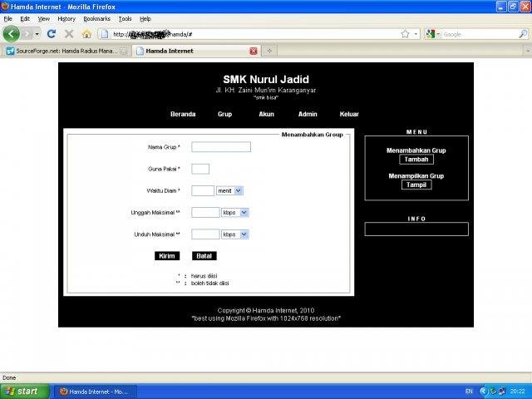Click the Guna Pakai text field
This screenshot has height=399, width=532.
[x=200, y=169]
